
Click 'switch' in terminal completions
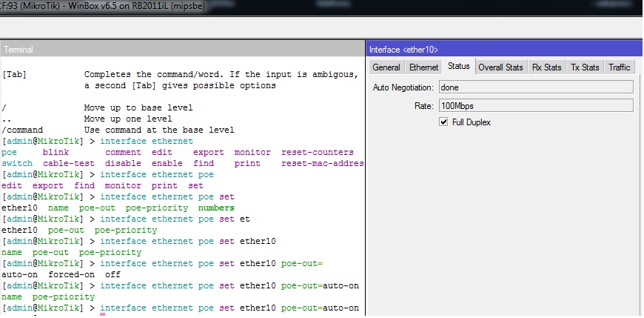(17, 163)
